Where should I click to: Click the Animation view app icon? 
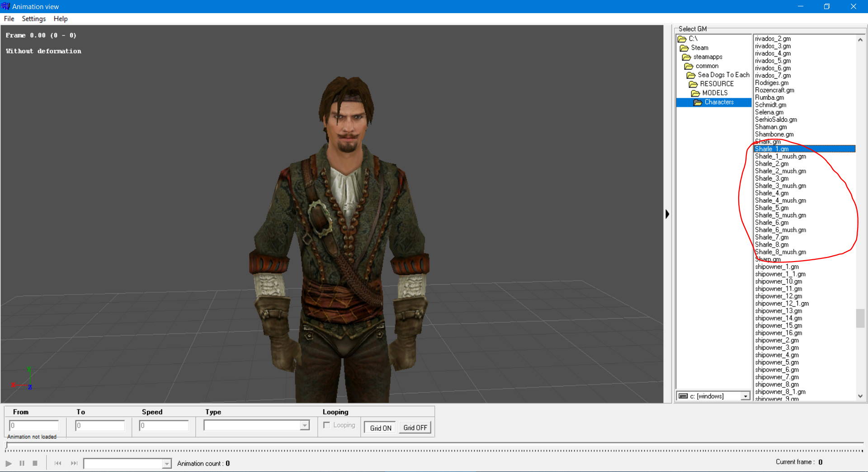(x=5, y=6)
